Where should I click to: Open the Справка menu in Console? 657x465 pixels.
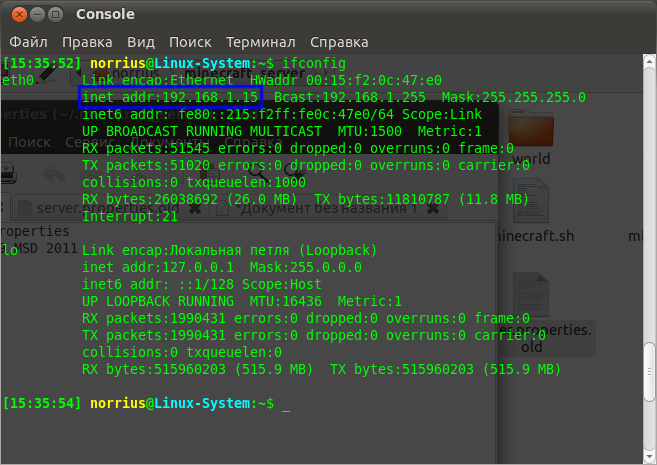[339, 42]
